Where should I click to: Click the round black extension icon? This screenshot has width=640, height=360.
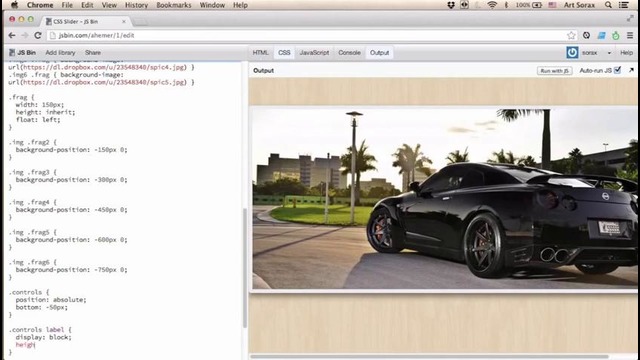[x=587, y=36]
